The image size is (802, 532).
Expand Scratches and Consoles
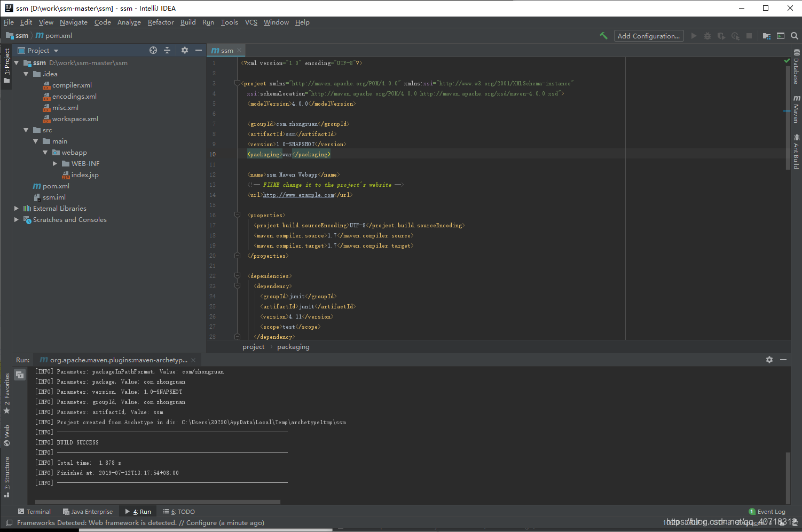click(x=17, y=220)
